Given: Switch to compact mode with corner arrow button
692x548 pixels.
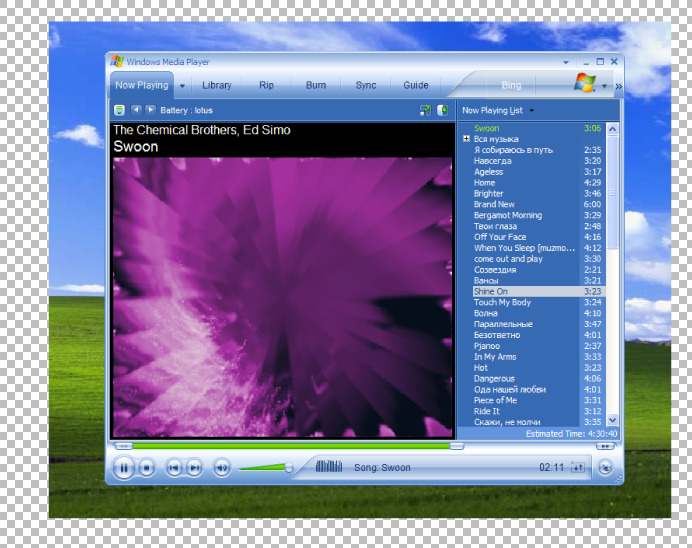Looking at the screenshot, I should click(x=605, y=467).
